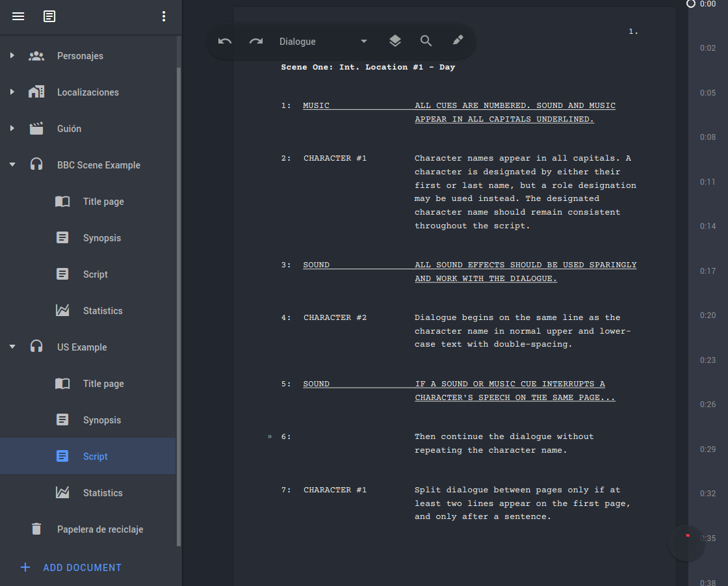Click CHARACTER #2 name on line 4
Viewport: 728px width, 586px height.
coord(335,317)
